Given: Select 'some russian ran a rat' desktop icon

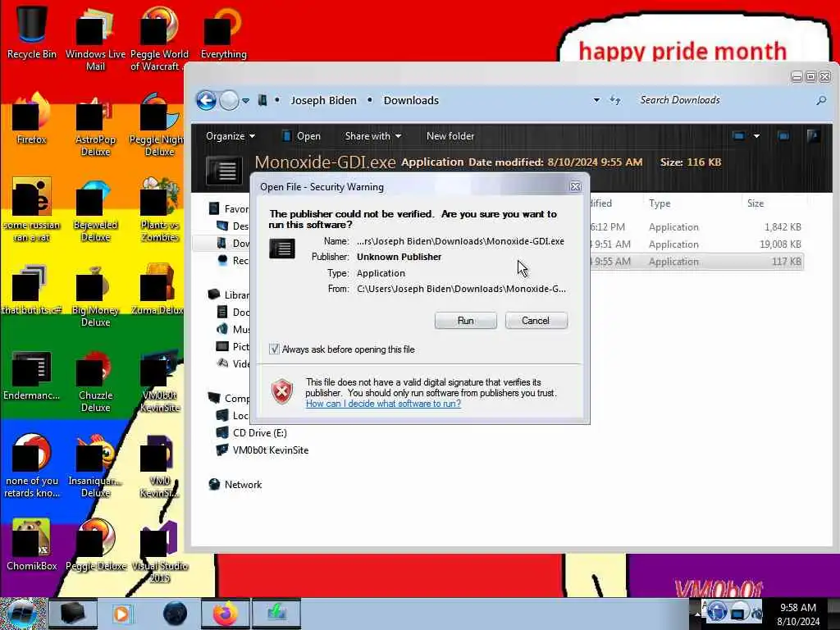Looking at the screenshot, I should click(32, 209).
